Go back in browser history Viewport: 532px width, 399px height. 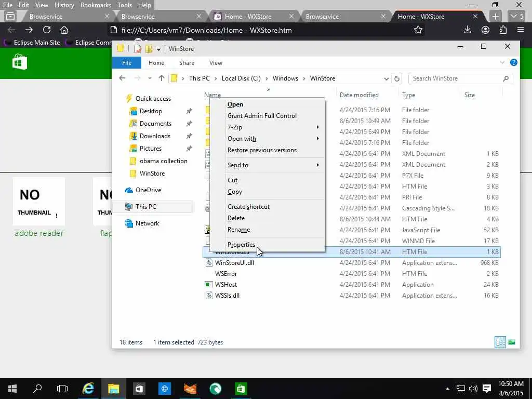[x=11, y=30]
